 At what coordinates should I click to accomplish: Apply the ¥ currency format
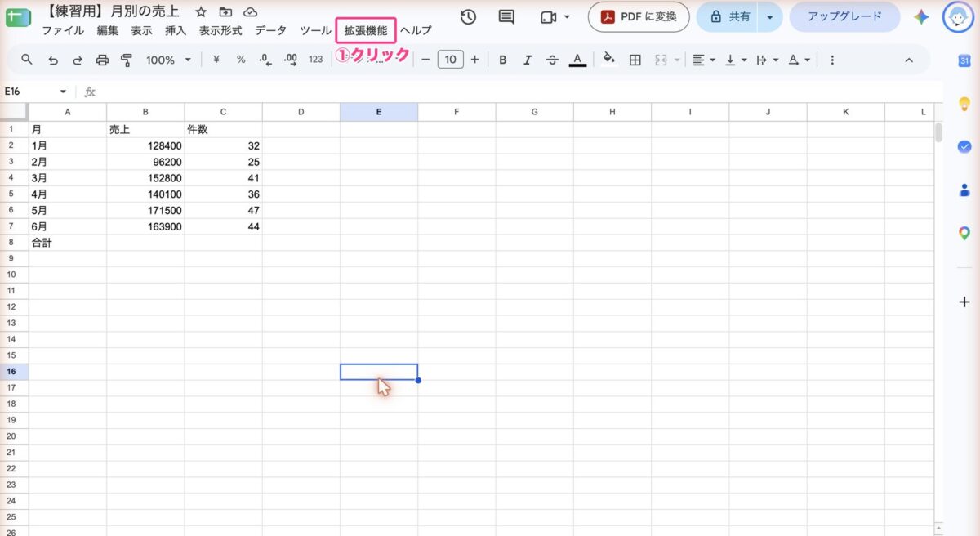(216, 60)
